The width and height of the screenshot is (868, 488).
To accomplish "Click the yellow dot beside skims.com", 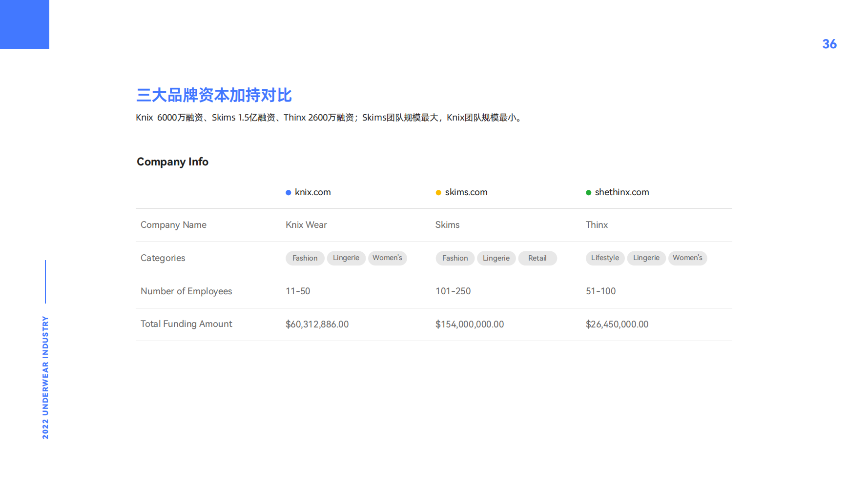I will (x=438, y=193).
